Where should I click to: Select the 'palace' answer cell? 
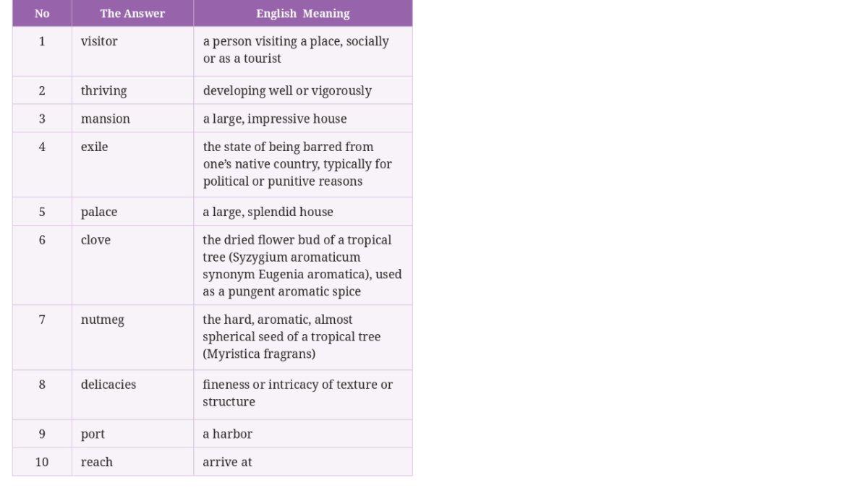point(132,212)
